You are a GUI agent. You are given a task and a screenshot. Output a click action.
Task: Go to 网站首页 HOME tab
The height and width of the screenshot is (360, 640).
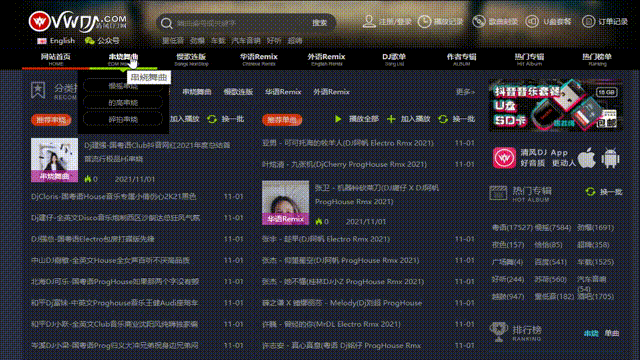coord(56,59)
